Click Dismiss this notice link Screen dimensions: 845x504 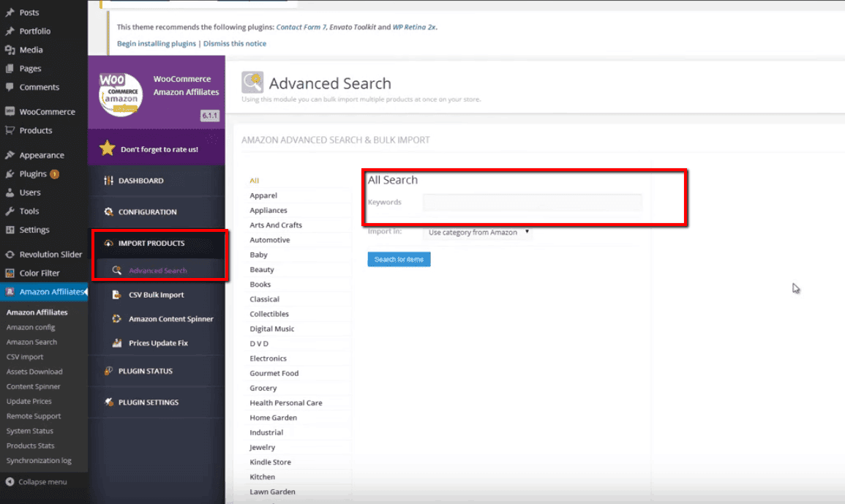click(x=234, y=44)
